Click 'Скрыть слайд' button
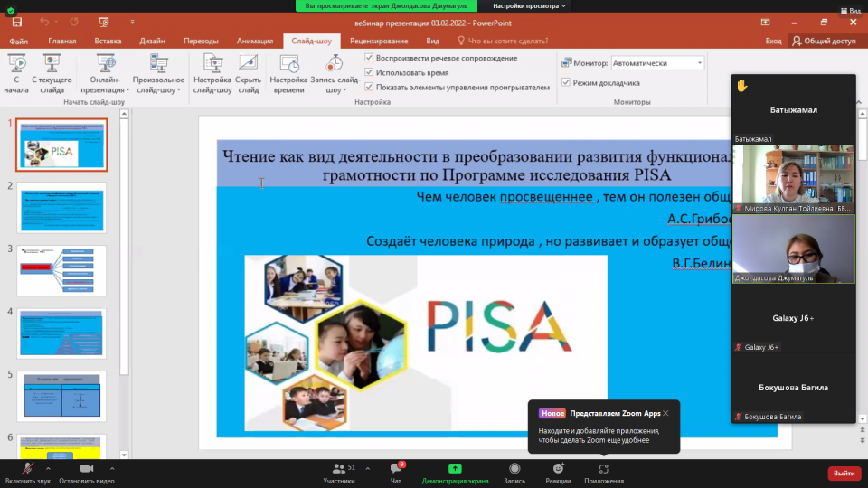The height and width of the screenshot is (488, 868). [248, 74]
